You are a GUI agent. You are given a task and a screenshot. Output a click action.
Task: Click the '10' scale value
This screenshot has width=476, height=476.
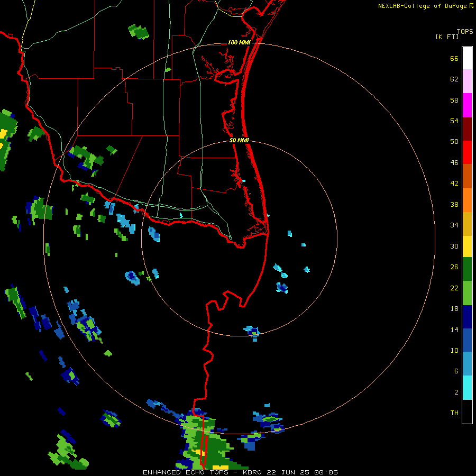click(x=454, y=351)
